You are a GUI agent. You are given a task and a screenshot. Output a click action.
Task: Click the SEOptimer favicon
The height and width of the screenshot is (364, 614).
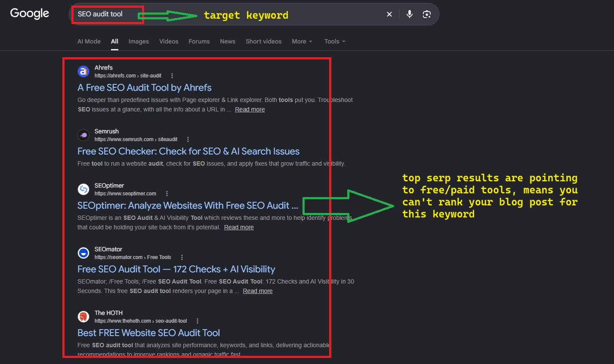(83, 189)
